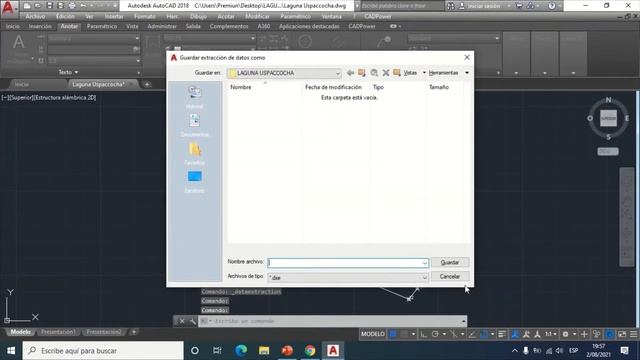Open Favoritos in the places sidebar
The width and height of the screenshot is (640, 360).
194,153
